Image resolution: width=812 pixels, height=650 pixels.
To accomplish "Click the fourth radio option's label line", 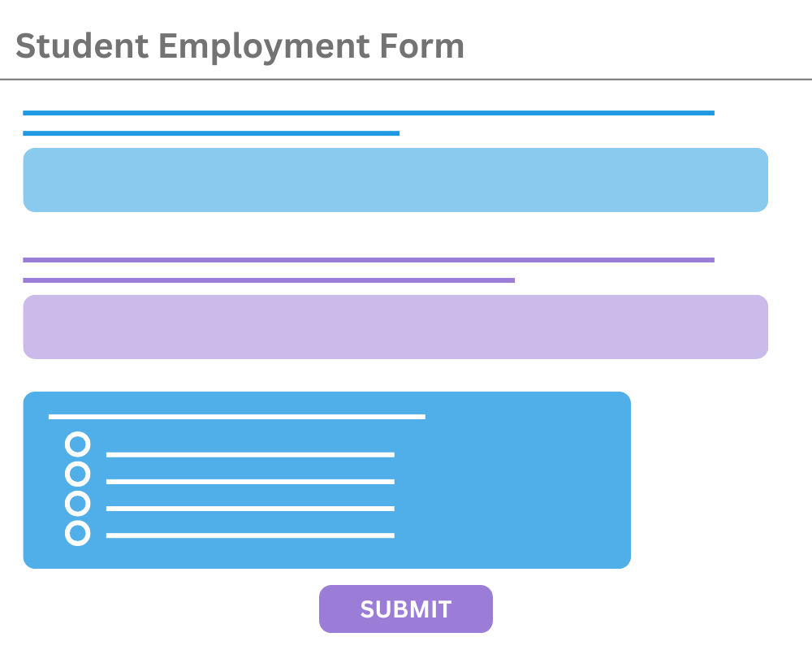I will pyautogui.click(x=250, y=535).
